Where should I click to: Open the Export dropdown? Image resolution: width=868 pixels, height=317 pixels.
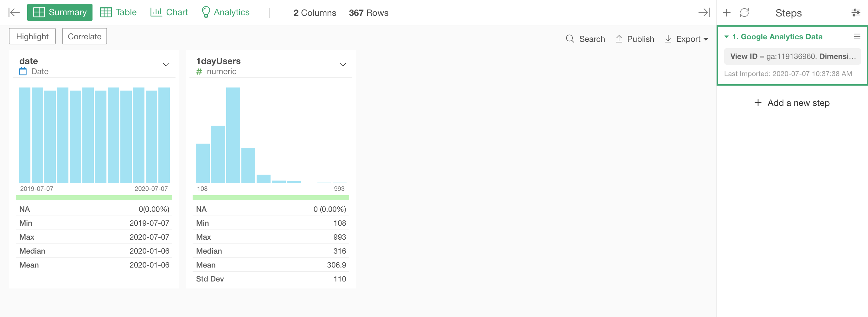(x=687, y=39)
